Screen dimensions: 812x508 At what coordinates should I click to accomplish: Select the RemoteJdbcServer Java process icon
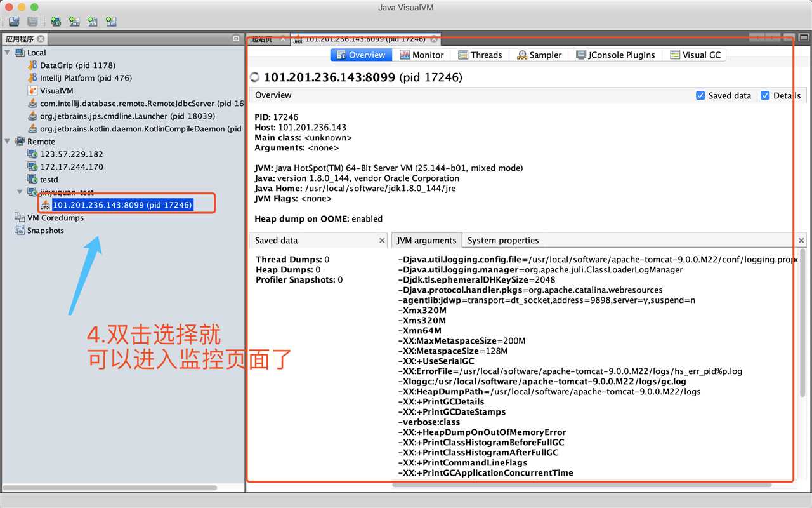click(x=32, y=104)
